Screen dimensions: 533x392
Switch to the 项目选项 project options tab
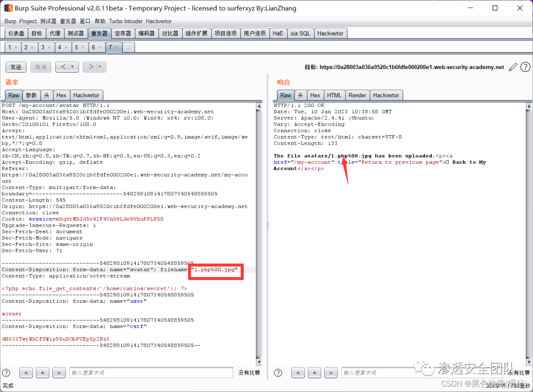click(x=226, y=34)
